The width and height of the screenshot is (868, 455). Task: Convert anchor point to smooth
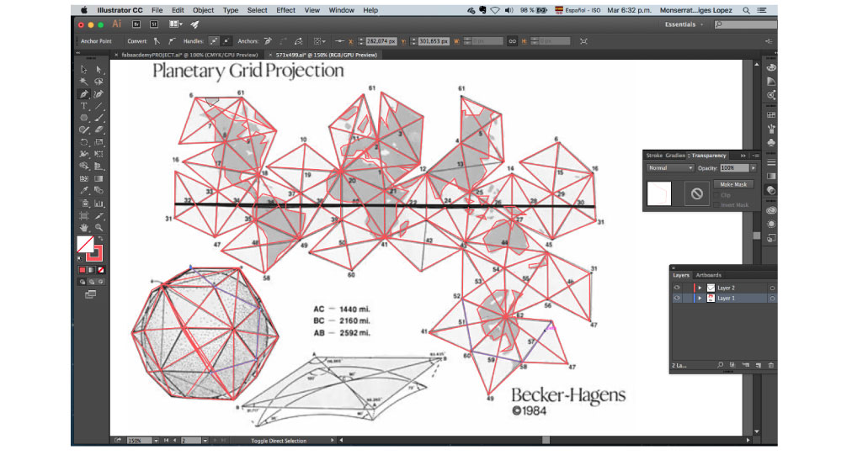(x=172, y=41)
